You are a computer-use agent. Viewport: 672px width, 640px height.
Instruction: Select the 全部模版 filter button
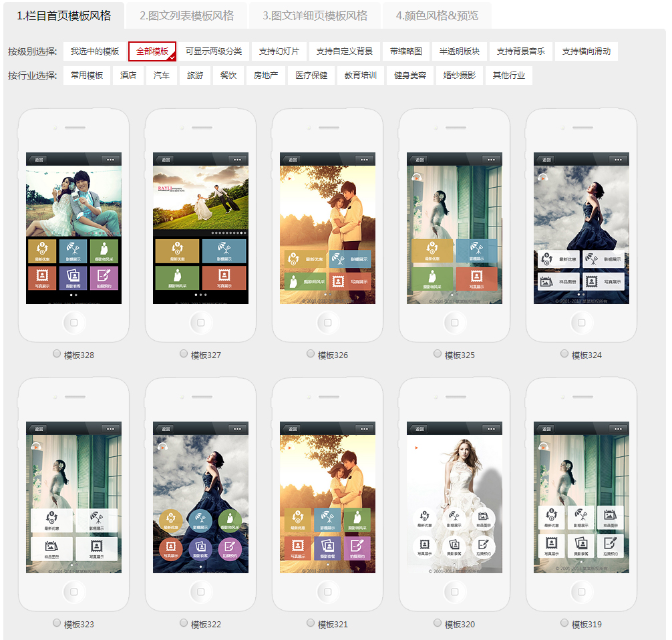[152, 51]
